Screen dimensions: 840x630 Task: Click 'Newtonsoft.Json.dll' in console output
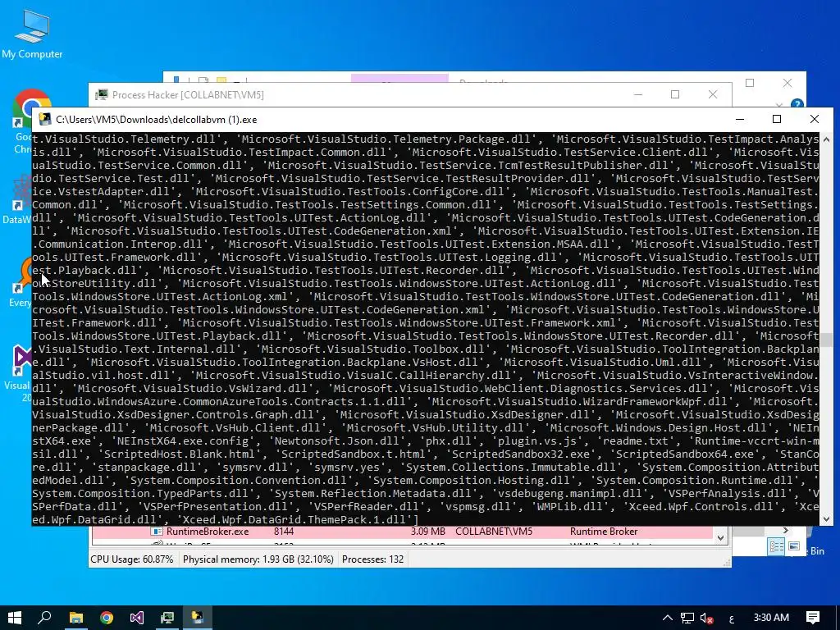pos(340,441)
